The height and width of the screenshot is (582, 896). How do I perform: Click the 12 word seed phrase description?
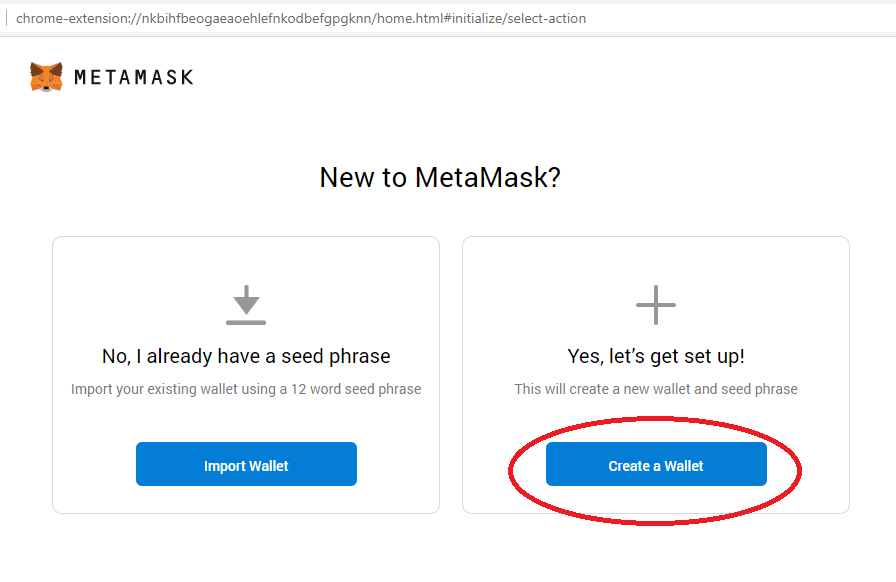tap(246, 389)
